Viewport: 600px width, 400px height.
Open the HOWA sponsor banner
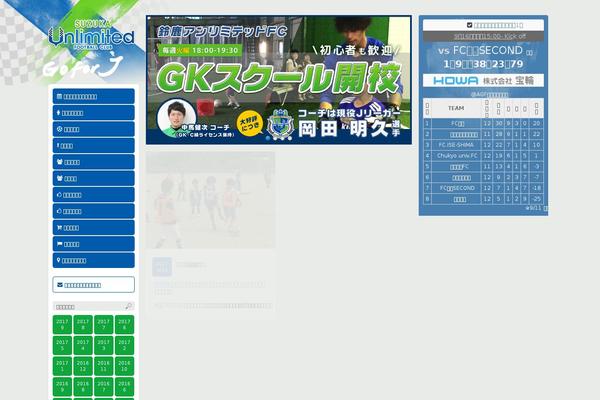(483, 81)
